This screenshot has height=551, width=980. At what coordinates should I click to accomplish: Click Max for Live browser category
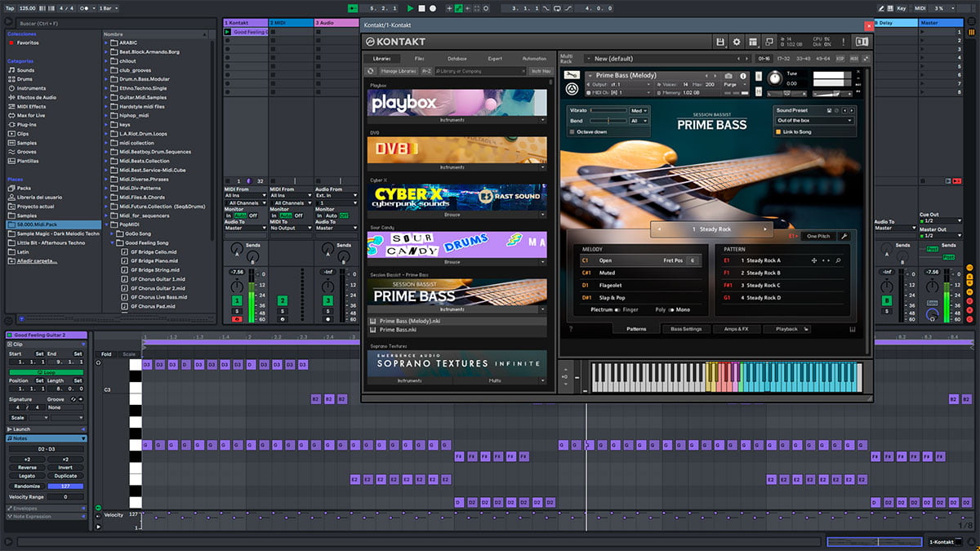[x=31, y=115]
